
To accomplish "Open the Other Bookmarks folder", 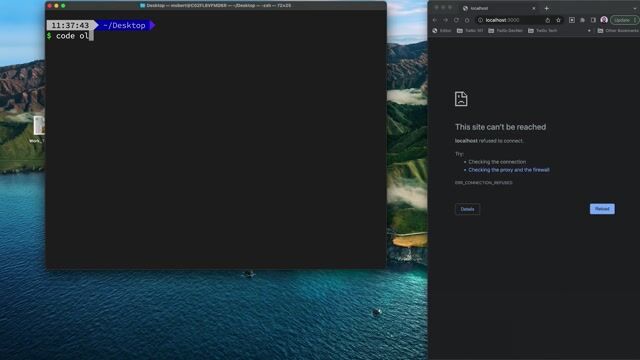I will (x=618, y=31).
